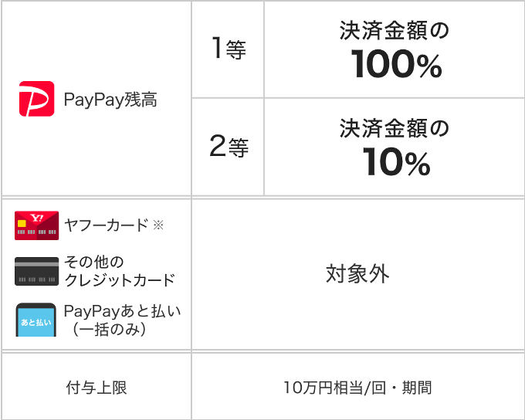Image resolution: width=525 pixels, height=420 pixels.
Task: Click the Y! emblem on the red card
Action: 36,218
